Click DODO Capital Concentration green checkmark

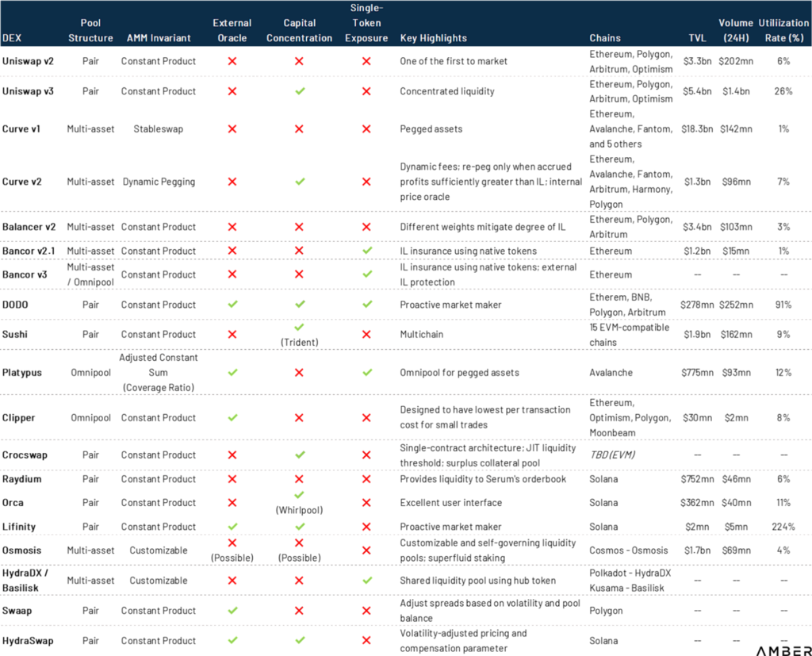[300, 304]
